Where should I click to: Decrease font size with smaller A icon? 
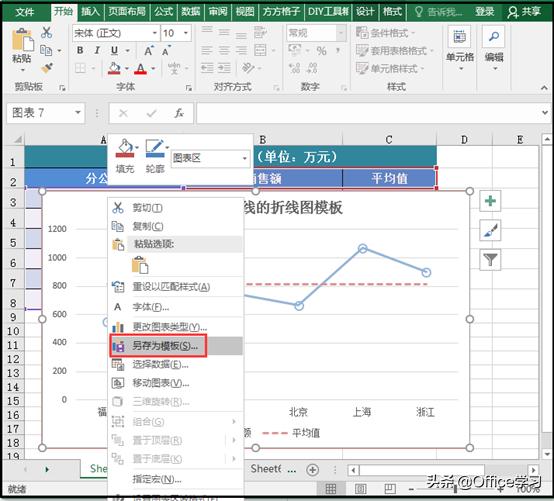point(166,51)
